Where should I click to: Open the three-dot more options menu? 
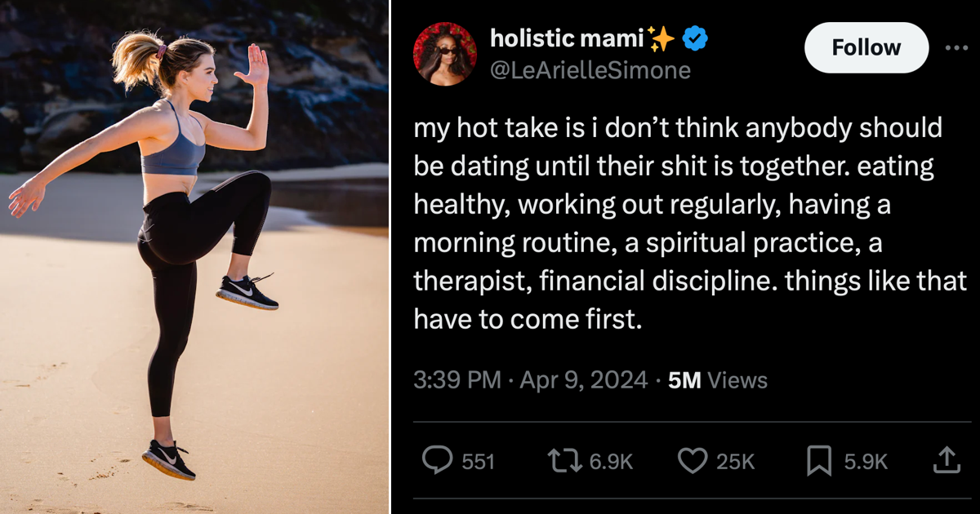(x=955, y=47)
